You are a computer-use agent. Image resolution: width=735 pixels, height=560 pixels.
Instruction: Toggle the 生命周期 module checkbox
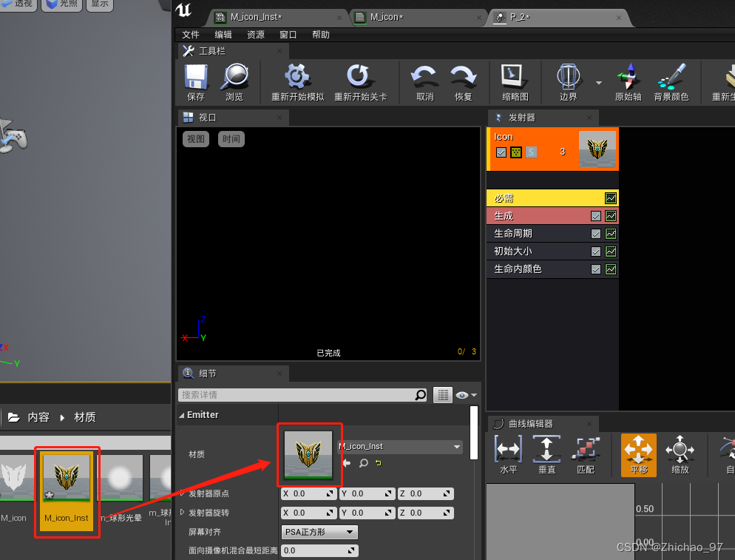click(x=596, y=234)
